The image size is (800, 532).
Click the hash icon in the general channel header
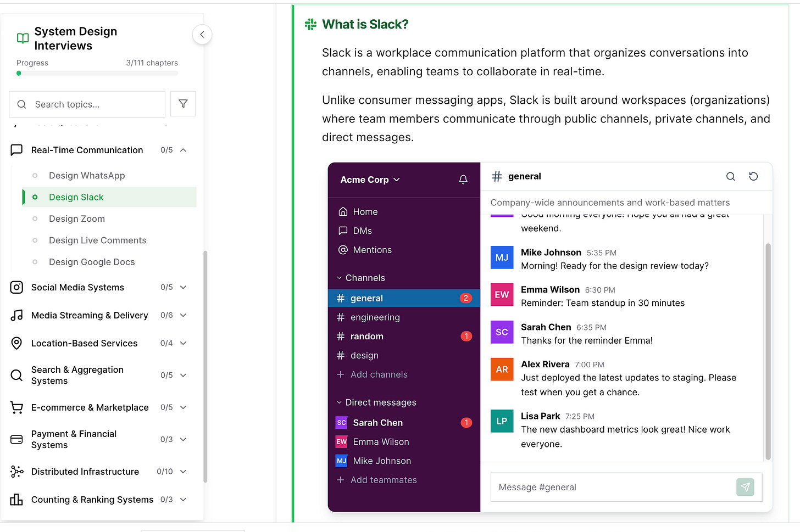(497, 176)
